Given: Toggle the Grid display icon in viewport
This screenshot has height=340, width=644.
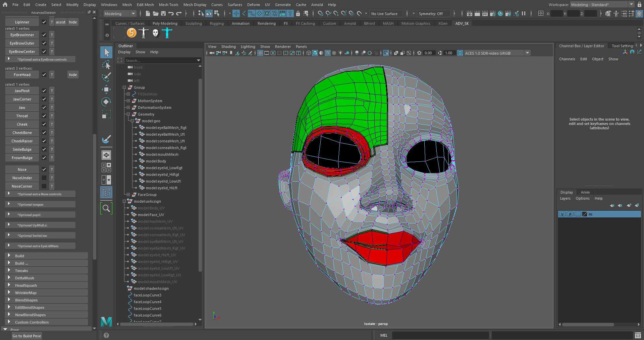Looking at the screenshot, I should tap(260, 53).
